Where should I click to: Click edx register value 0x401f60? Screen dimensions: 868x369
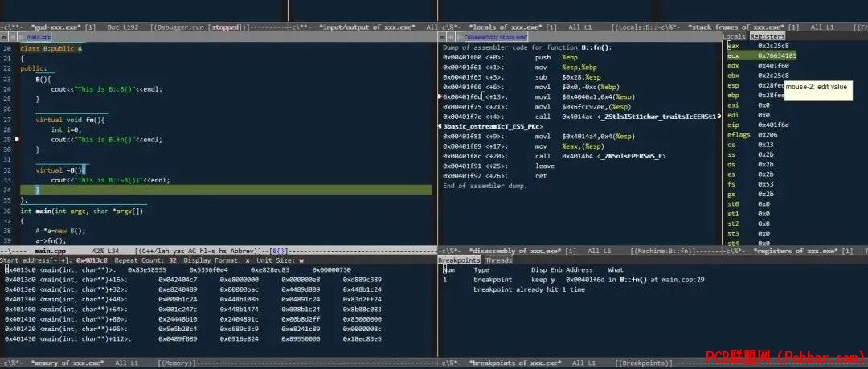(x=773, y=66)
